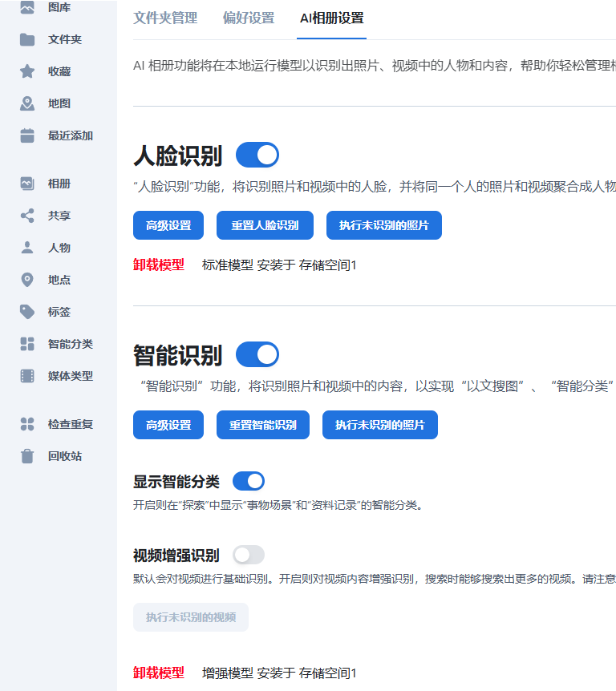Screen dimensions: 616x691
Task: Click the 人物 person icon
Action: (27, 248)
